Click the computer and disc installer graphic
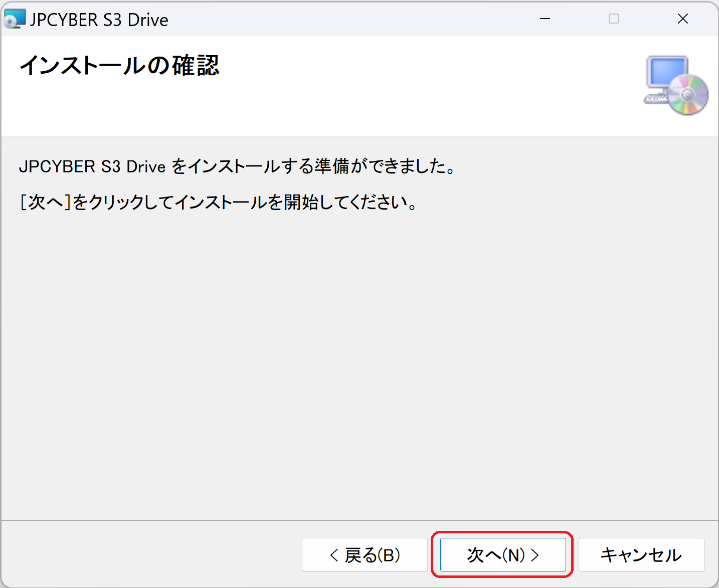Screen dimensions: 719x588 tap(676, 85)
